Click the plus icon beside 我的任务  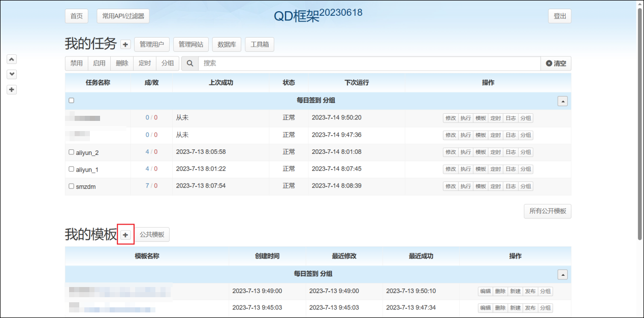point(125,45)
